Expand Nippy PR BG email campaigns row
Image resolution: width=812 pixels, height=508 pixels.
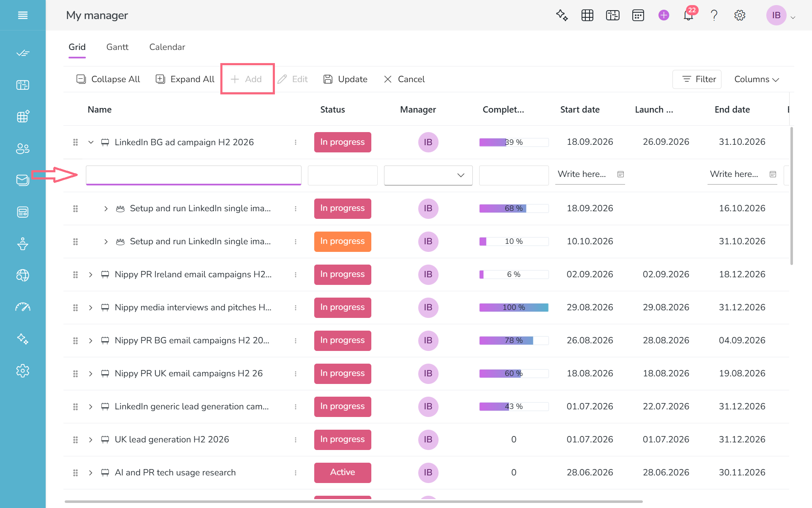(x=91, y=340)
